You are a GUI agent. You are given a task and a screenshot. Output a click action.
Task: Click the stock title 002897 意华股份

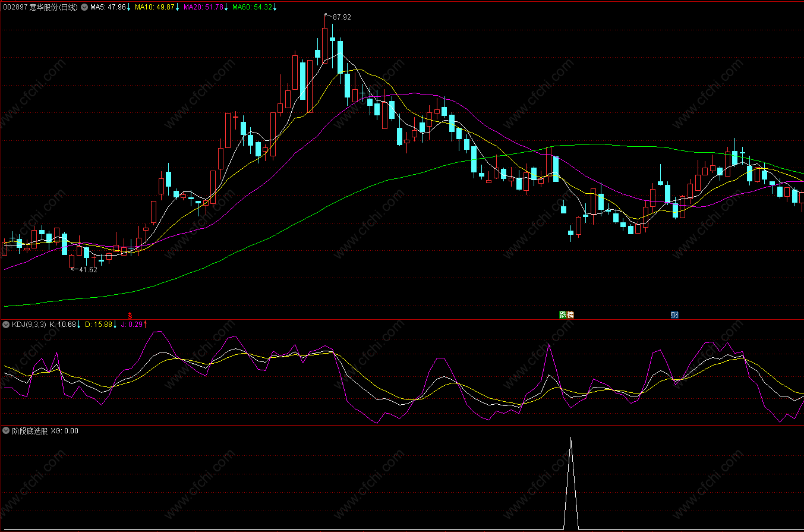pyautogui.click(x=39, y=7)
